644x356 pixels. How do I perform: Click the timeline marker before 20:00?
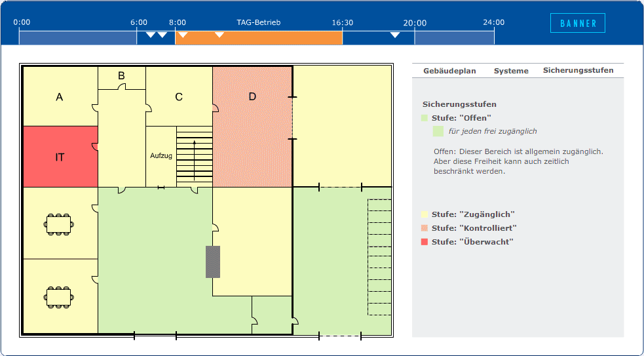tap(394, 35)
